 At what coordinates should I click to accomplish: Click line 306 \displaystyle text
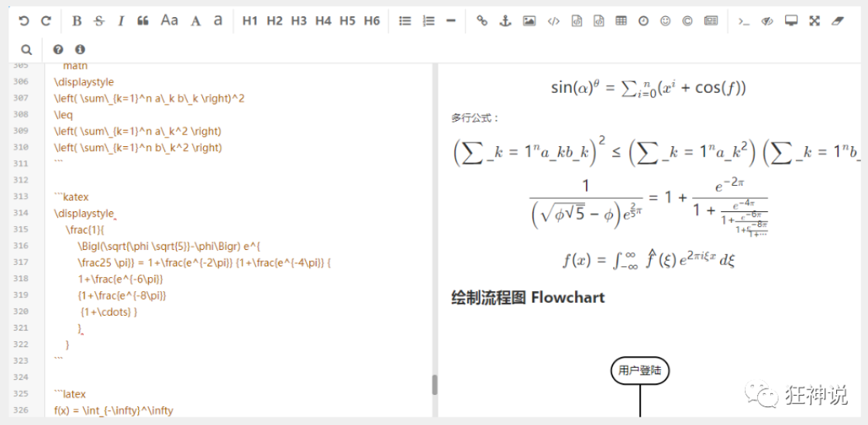84,82
